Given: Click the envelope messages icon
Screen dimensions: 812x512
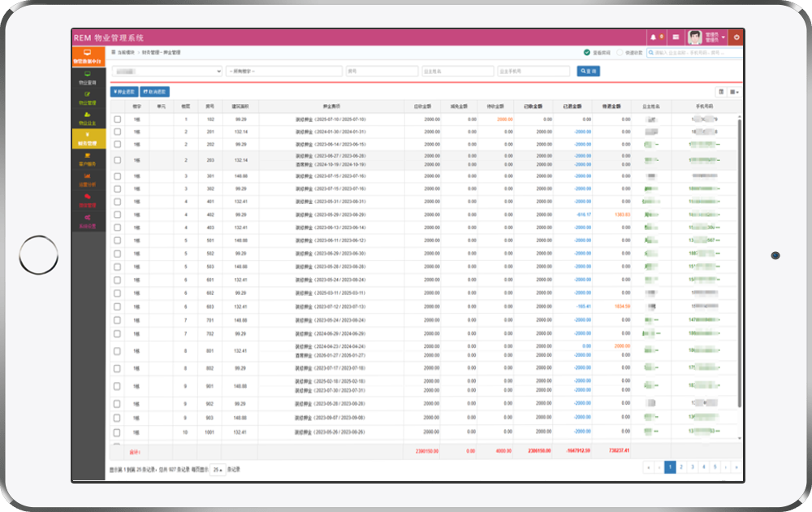Looking at the screenshot, I should (676, 37).
